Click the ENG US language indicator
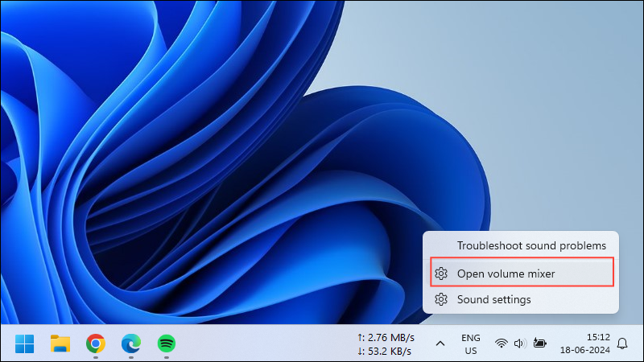Viewport: 644px width, 362px height. coord(471,344)
